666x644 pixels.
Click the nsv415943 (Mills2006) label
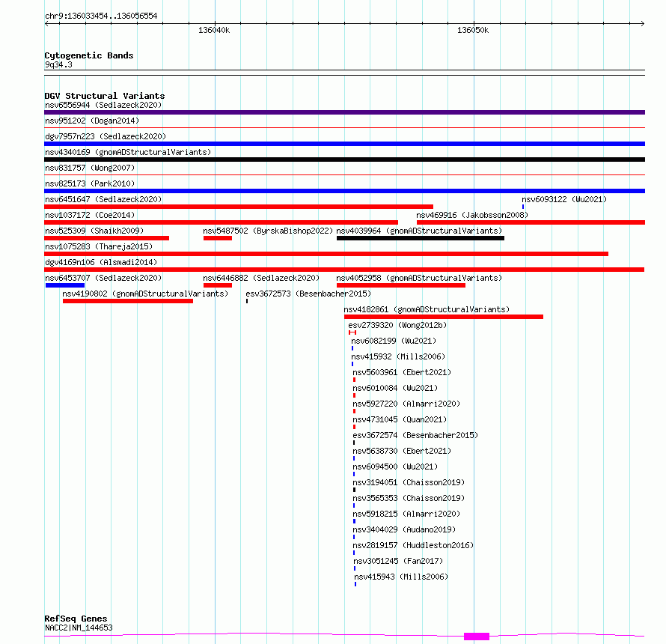401,577
